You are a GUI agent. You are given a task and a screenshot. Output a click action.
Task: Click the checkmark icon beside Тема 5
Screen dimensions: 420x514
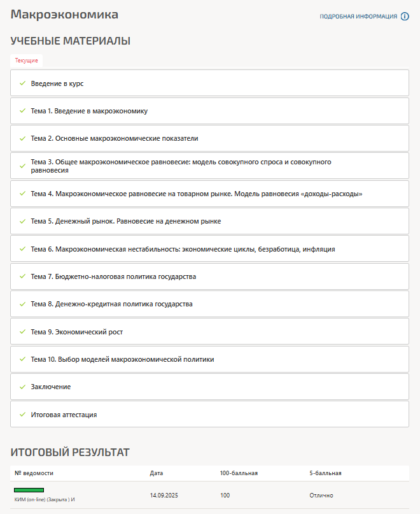pos(22,220)
